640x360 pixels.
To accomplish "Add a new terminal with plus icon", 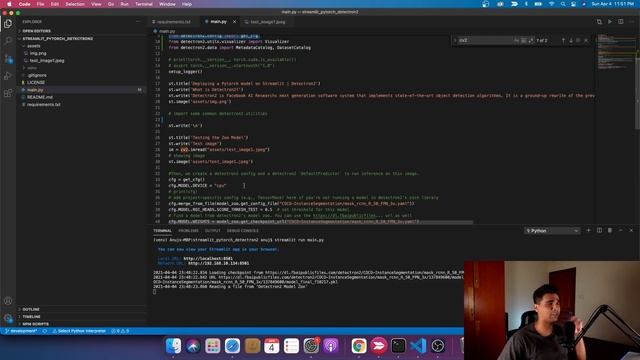I will click(x=589, y=231).
